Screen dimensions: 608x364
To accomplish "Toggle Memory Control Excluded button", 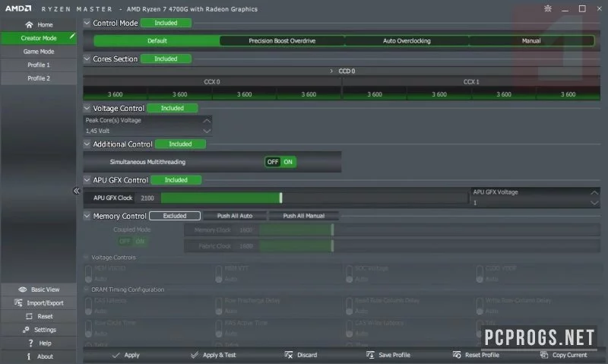I will click(175, 216).
